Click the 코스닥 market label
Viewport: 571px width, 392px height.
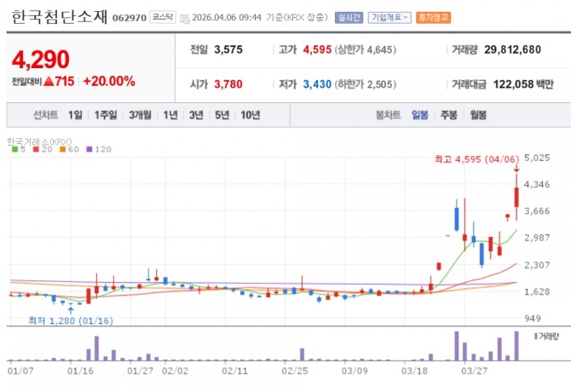point(163,17)
